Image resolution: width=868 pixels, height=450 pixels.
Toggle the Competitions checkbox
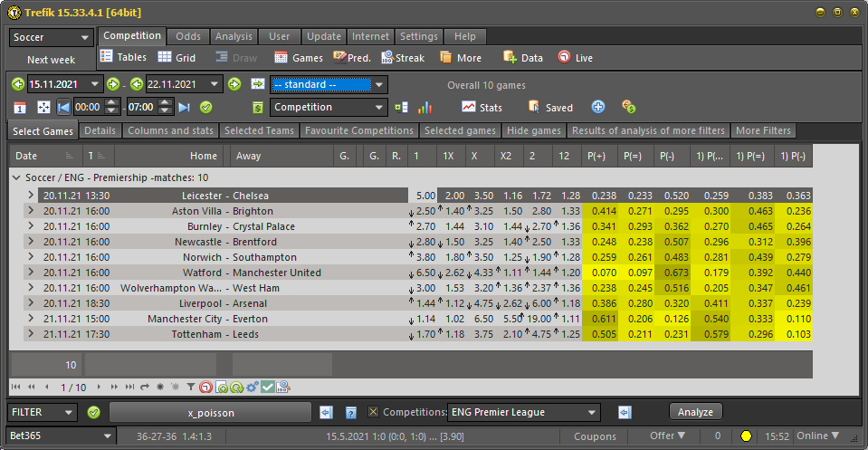point(373,413)
